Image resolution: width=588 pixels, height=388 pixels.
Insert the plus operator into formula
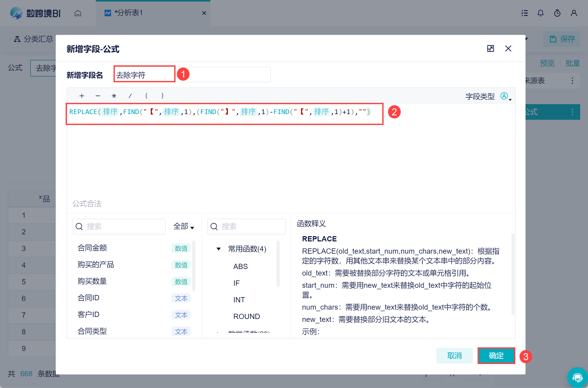point(82,96)
